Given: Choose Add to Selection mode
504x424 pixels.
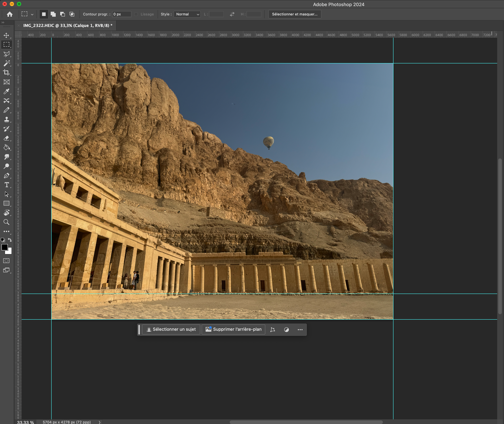Looking at the screenshot, I should (x=53, y=14).
